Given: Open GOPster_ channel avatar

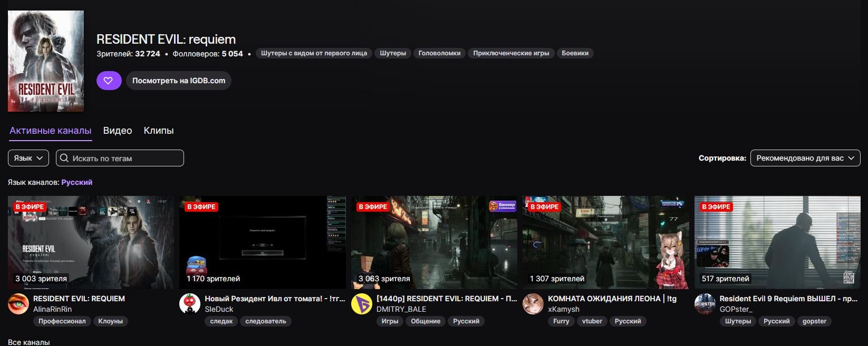Looking at the screenshot, I should [705, 304].
